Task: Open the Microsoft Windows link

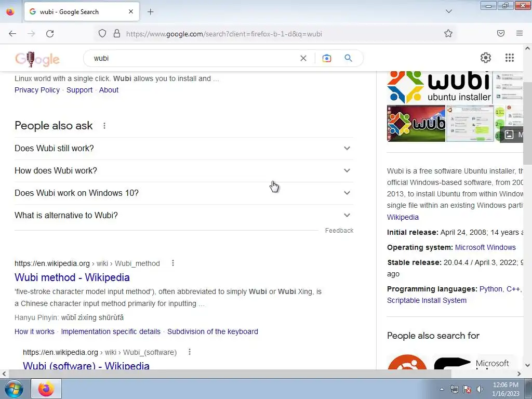Action: click(x=485, y=247)
